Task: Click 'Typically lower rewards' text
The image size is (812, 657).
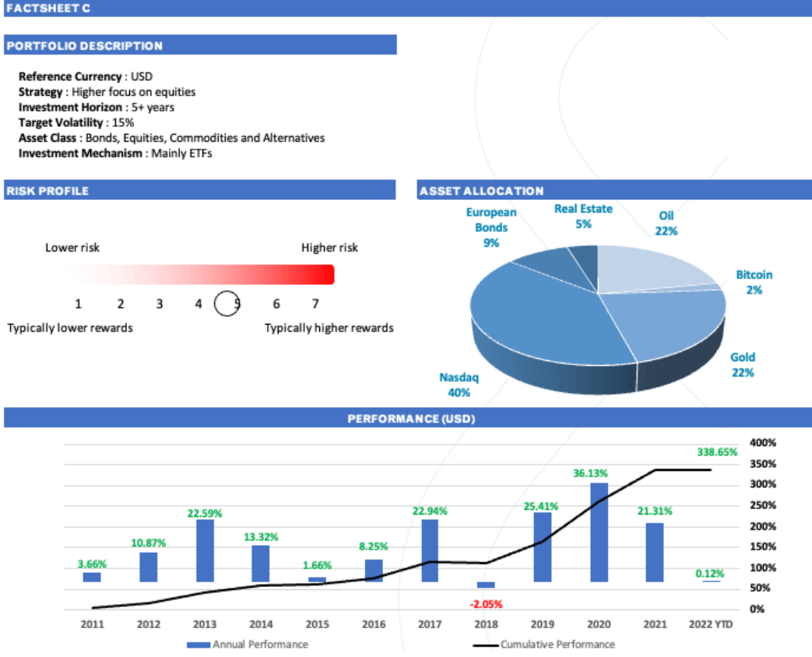Action: click(70, 328)
